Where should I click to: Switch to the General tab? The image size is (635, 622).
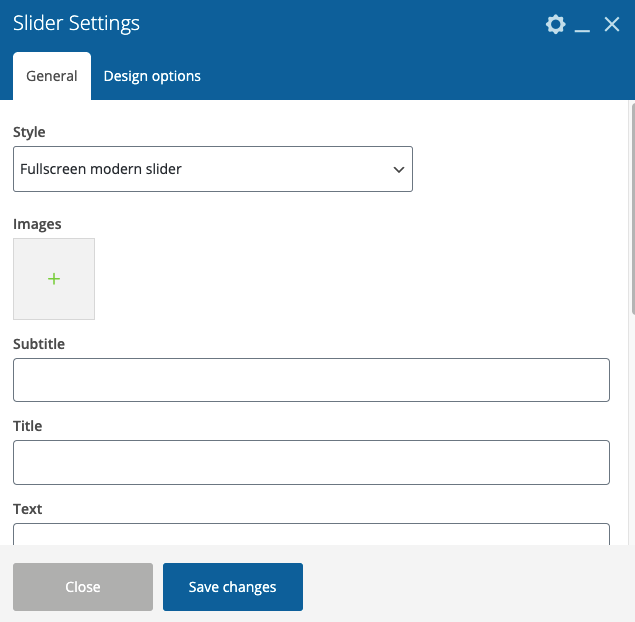coord(52,76)
